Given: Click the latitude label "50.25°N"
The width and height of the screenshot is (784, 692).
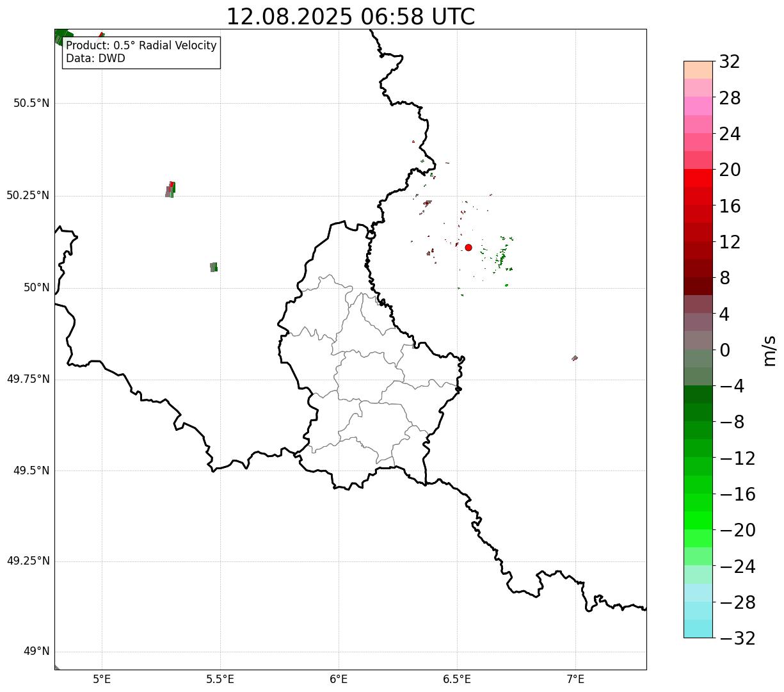Looking at the screenshot, I should click(x=28, y=195).
